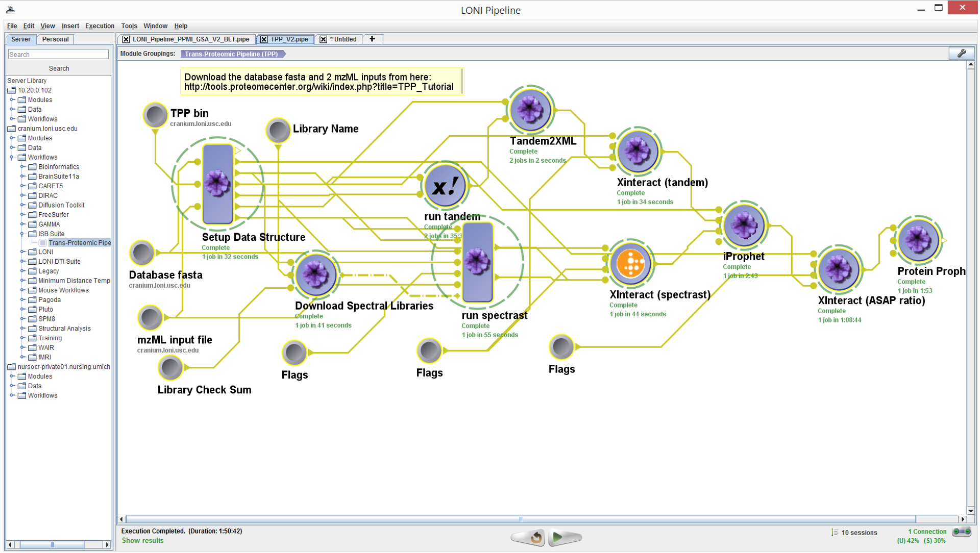
Task: Select the Mouse Workflows tree item
Action: click(x=63, y=291)
